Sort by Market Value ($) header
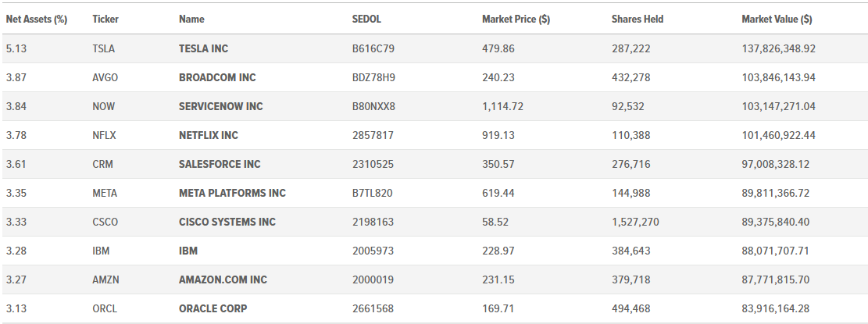Image resolution: width=868 pixels, height=324 pixels. 777,20
